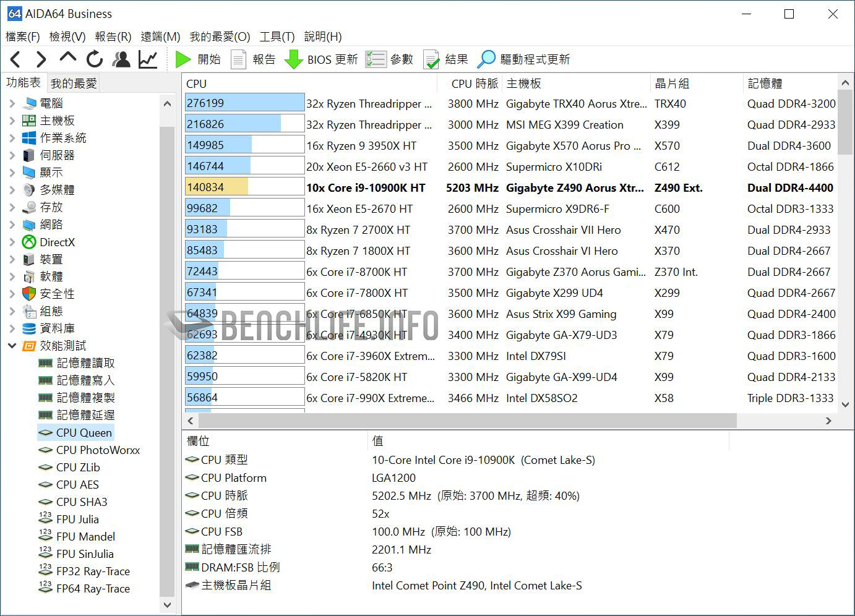Click the Report page icon in toolbar

(238, 59)
